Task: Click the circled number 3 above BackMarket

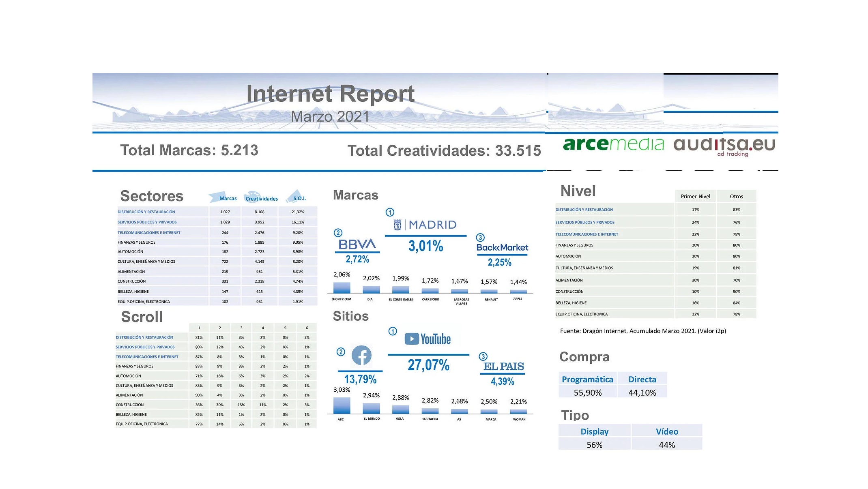Action: pos(480,238)
